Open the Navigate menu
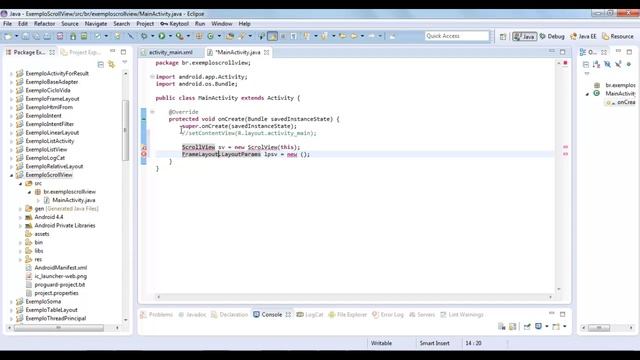The image size is (640, 360). pos(96,24)
